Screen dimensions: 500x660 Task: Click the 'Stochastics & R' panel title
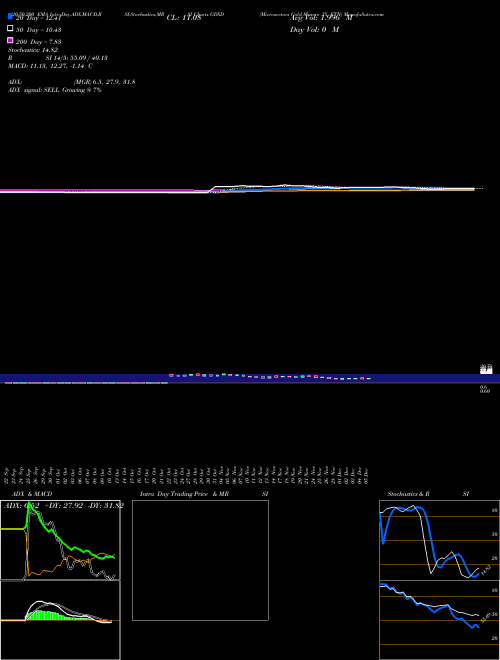pyautogui.click(x=408, y=494)
